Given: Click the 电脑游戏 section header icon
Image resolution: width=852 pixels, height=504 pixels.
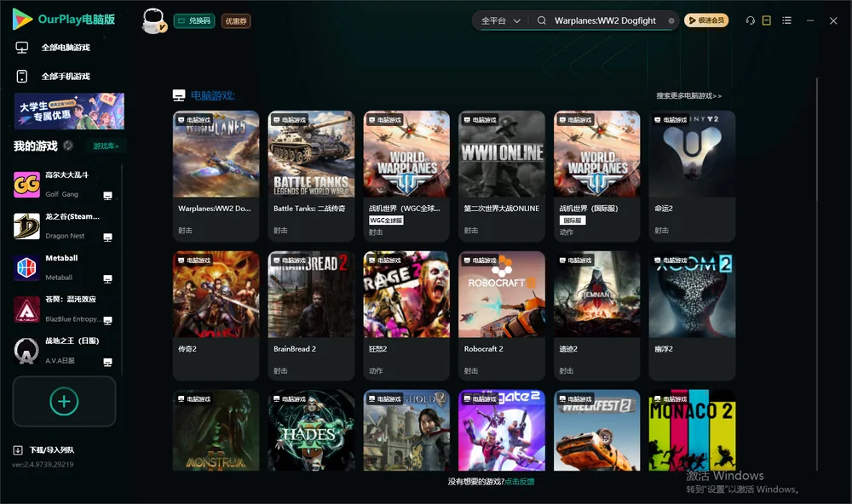Looking at the screenshot, I should (179, 95).
